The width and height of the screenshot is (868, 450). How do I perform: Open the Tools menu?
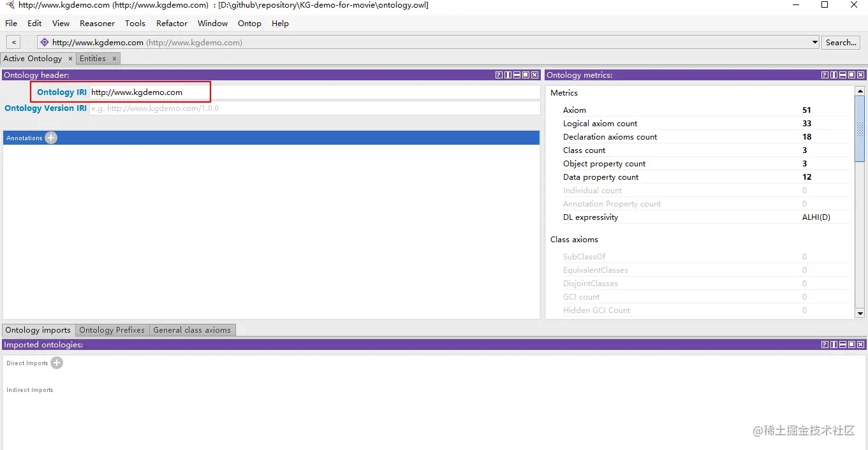[x=135, y=24]
